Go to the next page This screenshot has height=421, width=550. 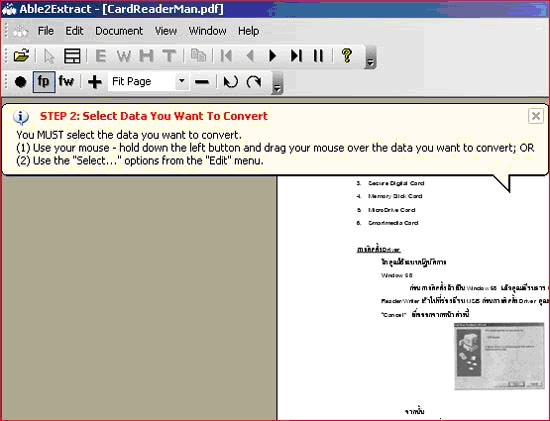pos(273,56)
